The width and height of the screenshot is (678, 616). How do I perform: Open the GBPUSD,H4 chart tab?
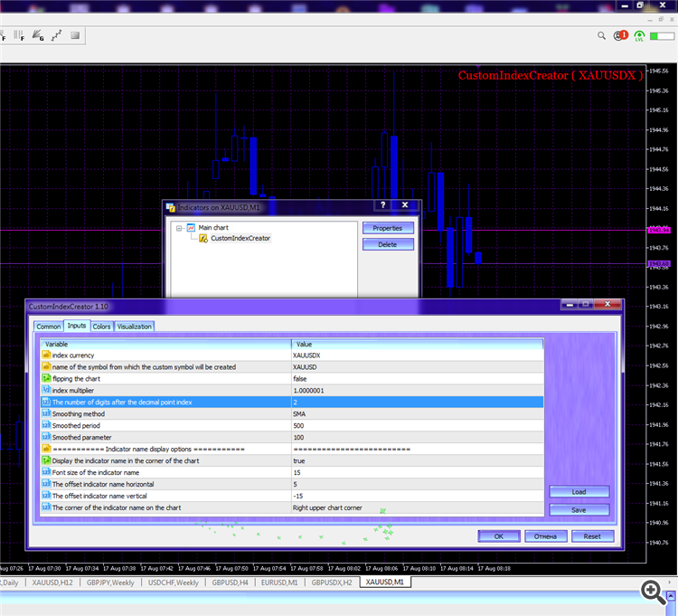point(231,583)
